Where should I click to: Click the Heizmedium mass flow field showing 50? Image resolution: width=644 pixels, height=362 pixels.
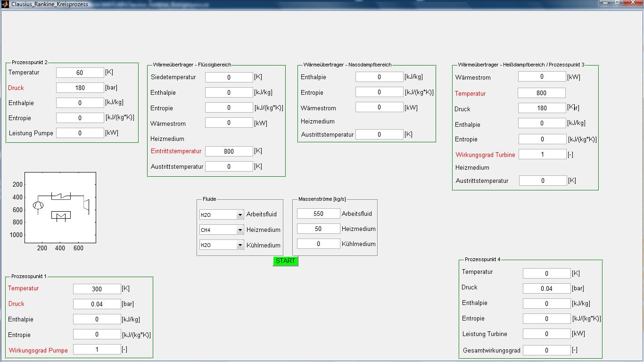[318, 229]
